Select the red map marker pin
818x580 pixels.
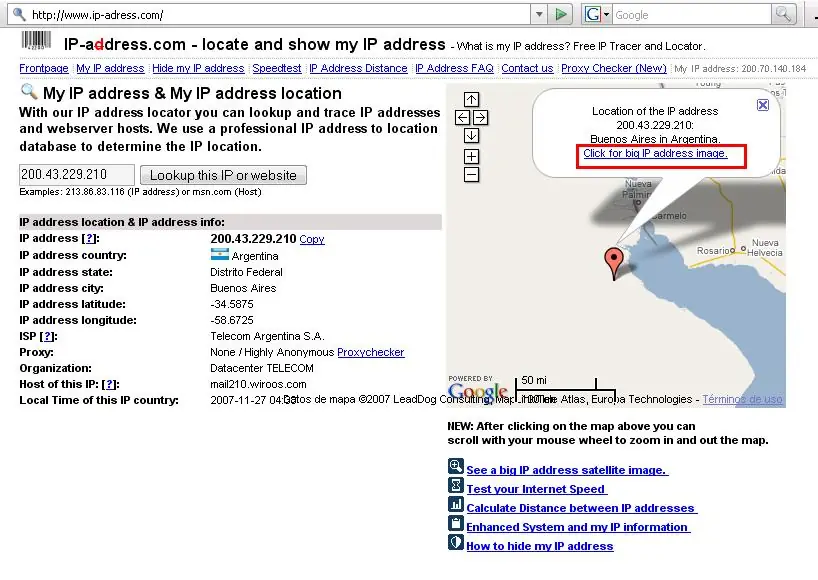click(x=614, y=264)
